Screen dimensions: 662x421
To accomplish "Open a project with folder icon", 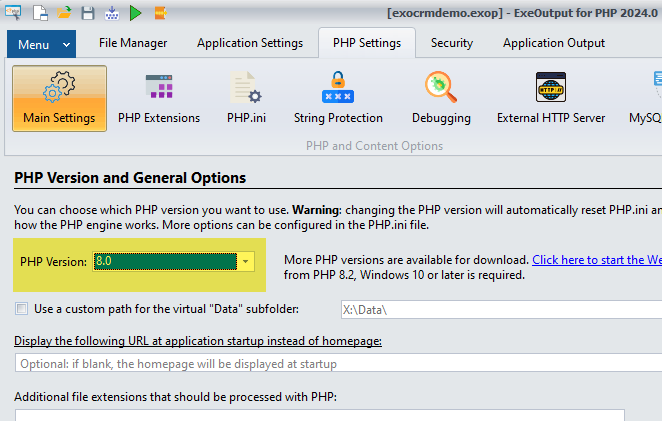I will [64, 13].
